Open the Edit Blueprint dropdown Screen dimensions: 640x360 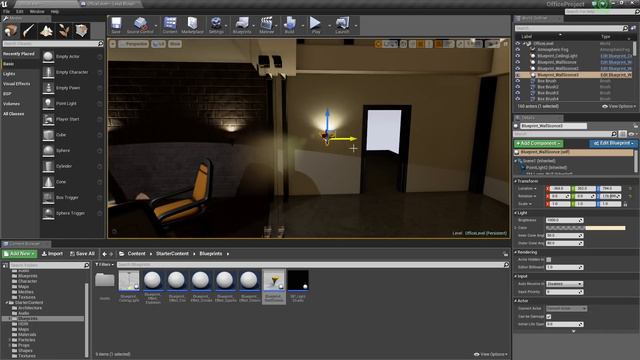click(x=613, y=143)
